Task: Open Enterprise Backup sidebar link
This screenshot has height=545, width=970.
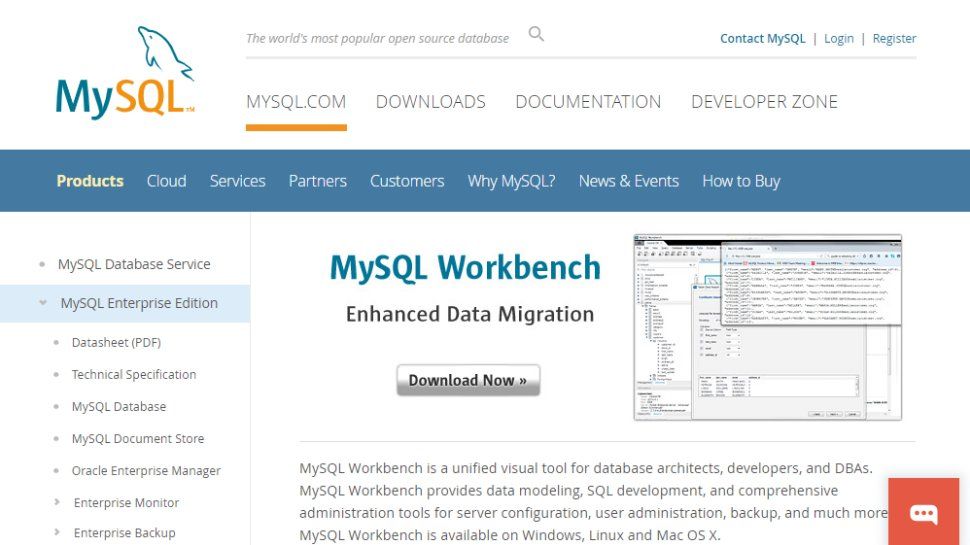Action: 124,533
